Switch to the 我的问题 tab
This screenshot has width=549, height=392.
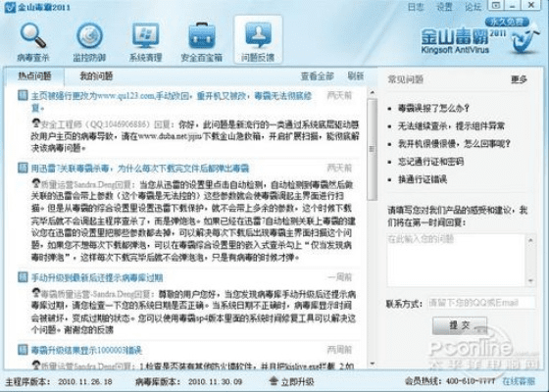tap(96, 76)
